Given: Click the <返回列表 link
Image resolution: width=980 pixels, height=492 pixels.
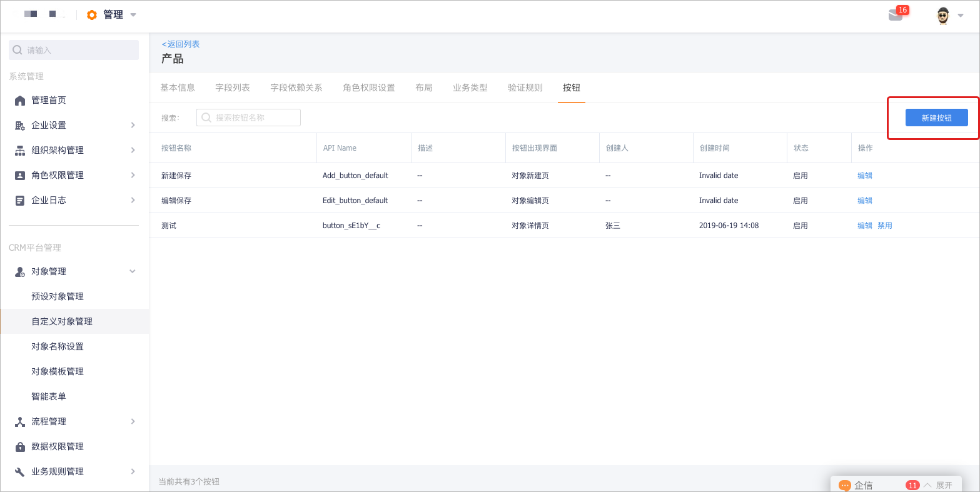Looking at the screenshot, I should pyautogui.click(x=181, y=44).
